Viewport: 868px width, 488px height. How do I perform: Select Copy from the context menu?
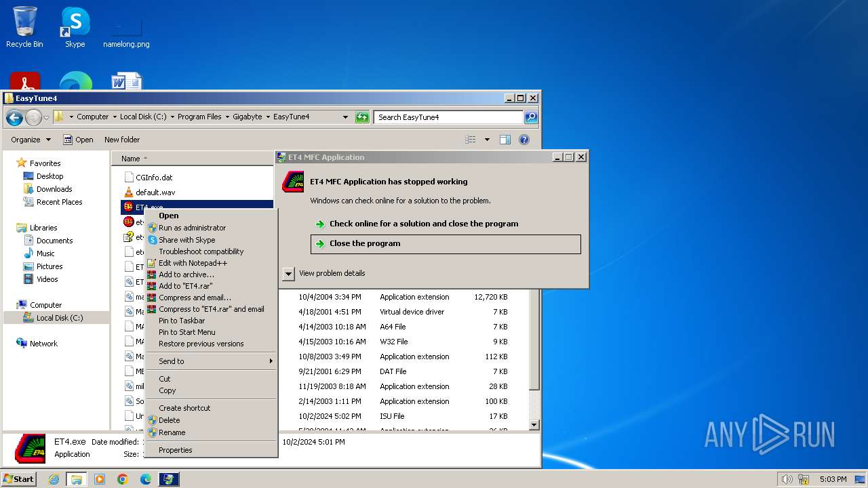click(x=211, y=390)
